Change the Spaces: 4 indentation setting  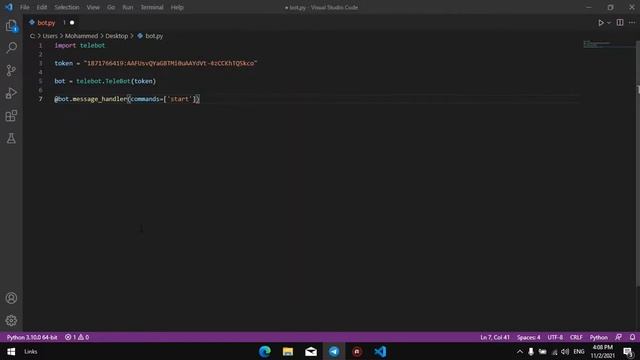(529, 337)
